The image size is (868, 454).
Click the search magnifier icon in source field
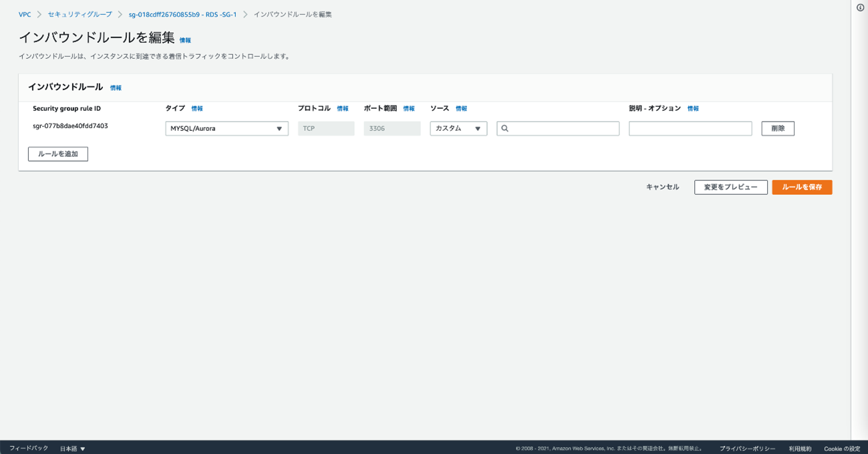click(x=505, y=128)
